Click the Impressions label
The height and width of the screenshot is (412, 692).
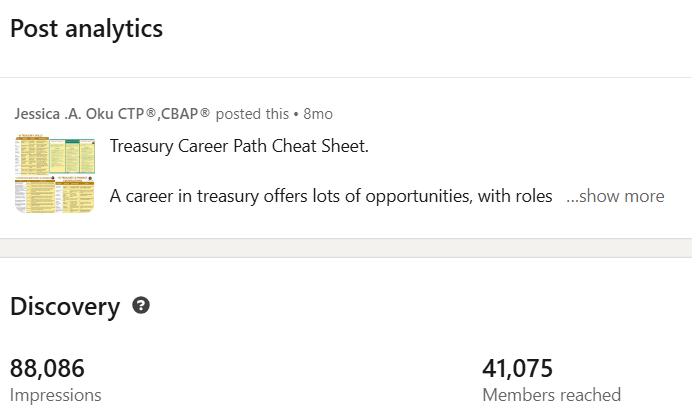55,395
